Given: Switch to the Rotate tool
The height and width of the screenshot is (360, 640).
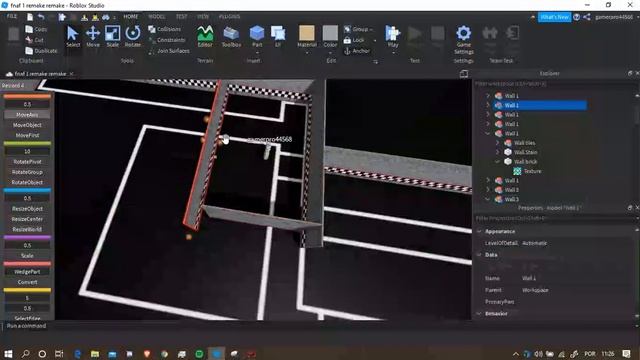Looking at the screenshot, I should [132, 36].
